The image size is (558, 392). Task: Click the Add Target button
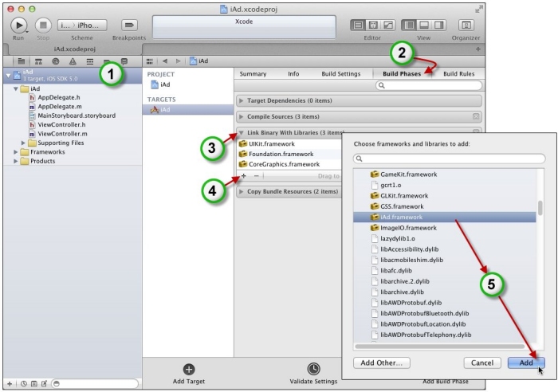point(189,374)
